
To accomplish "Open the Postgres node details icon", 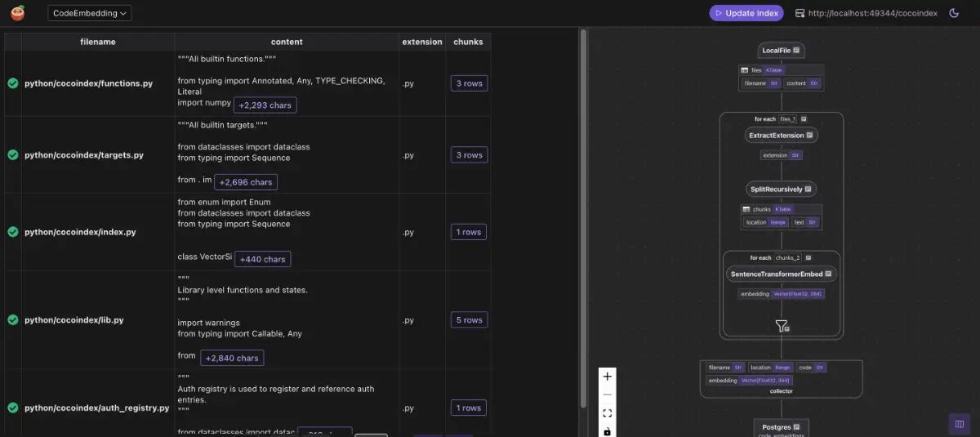I will [x=797, y=426].
